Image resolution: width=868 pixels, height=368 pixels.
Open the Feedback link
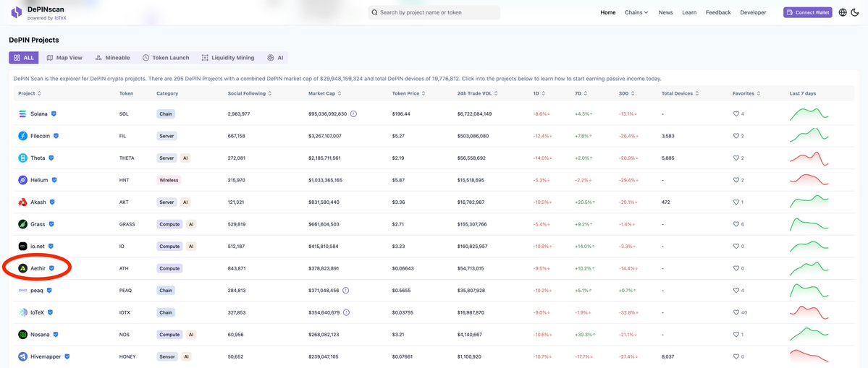coord(718,12)
